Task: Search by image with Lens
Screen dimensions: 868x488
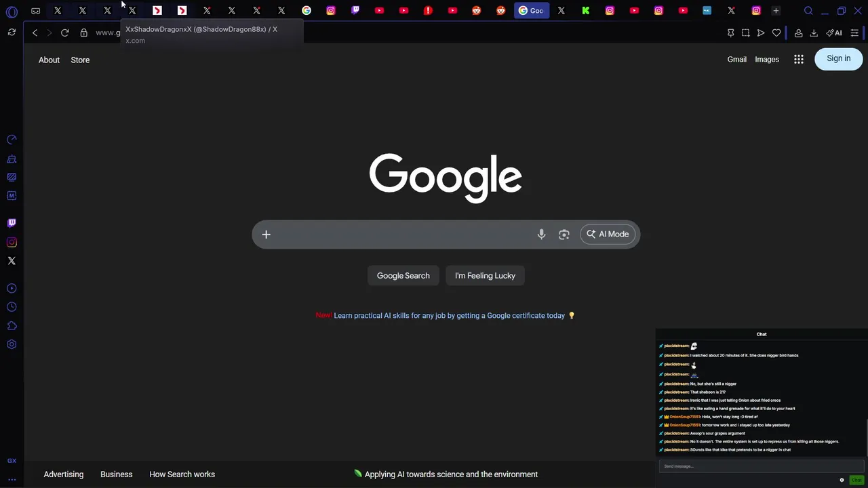Action: [x=564, y=235]
